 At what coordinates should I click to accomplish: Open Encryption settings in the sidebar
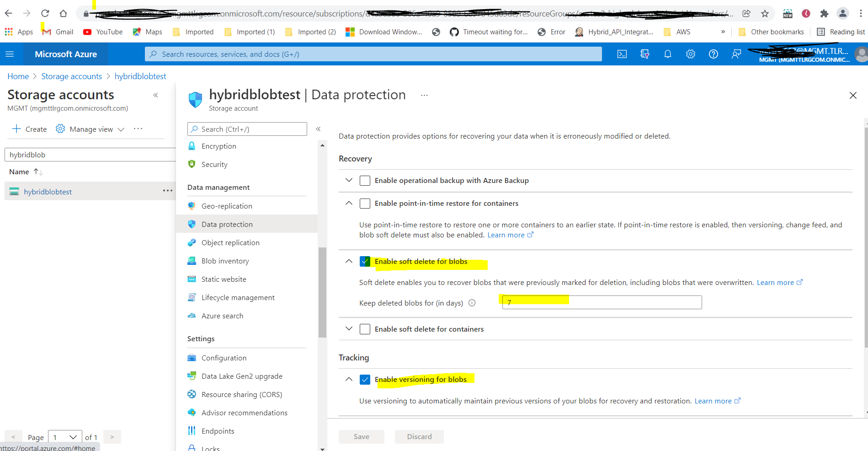(218, 146)
